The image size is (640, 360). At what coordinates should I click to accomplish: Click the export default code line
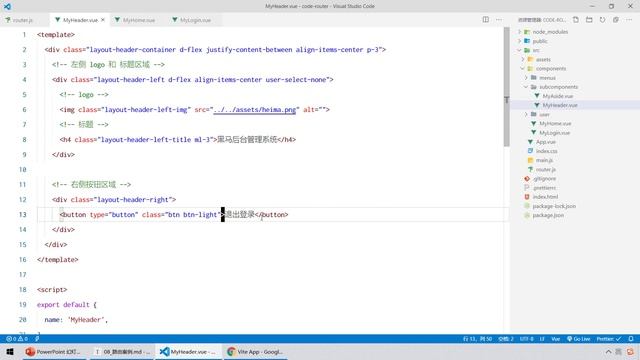pos(67,305)
